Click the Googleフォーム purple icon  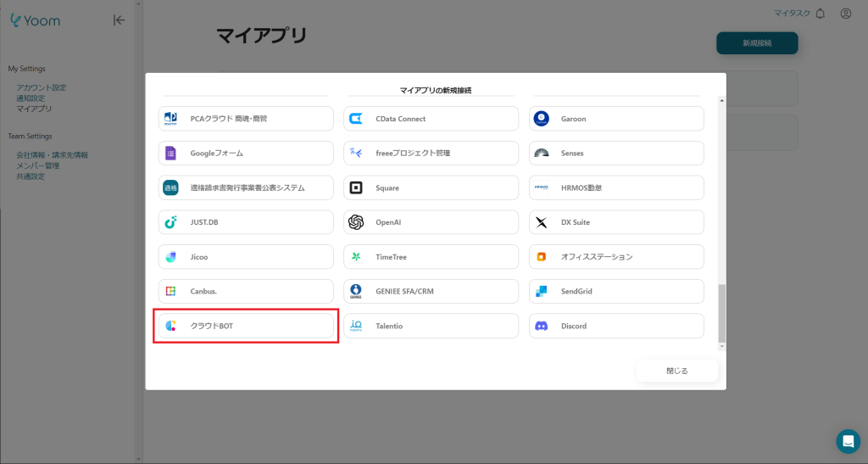[x=170, y=153]
